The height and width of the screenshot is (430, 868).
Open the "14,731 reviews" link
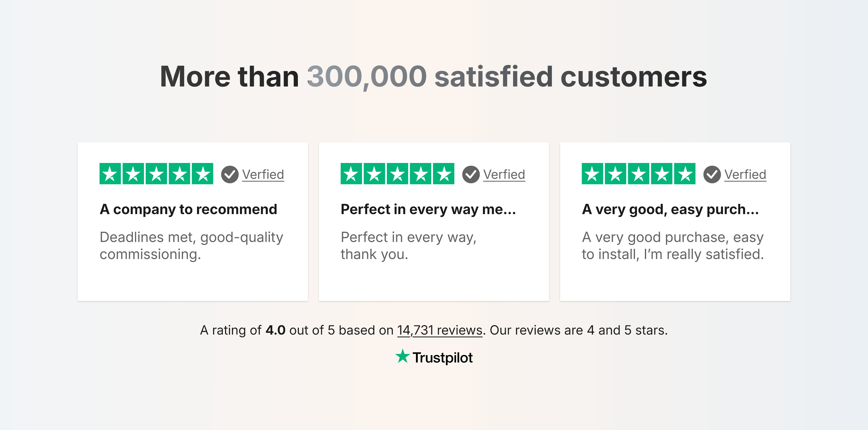[x=440, y=330]
